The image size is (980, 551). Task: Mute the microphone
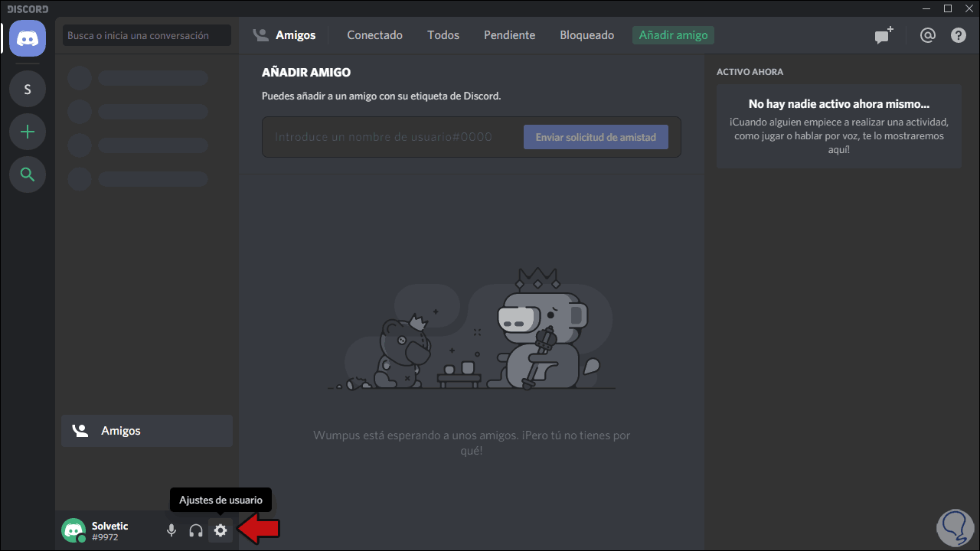(171, 530)
